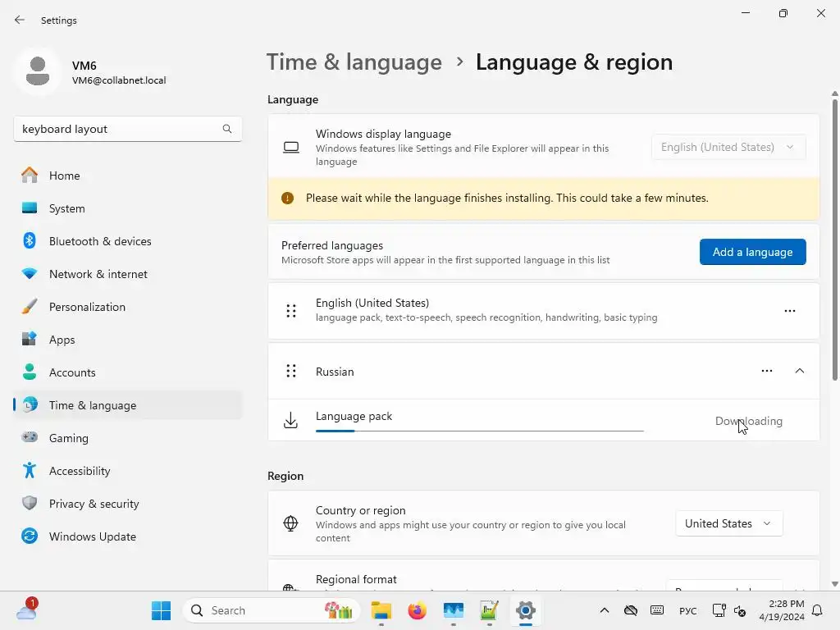The image size is (840, 630).
Task: Open the Windows Start menu
Action: (x=162, y=610)
